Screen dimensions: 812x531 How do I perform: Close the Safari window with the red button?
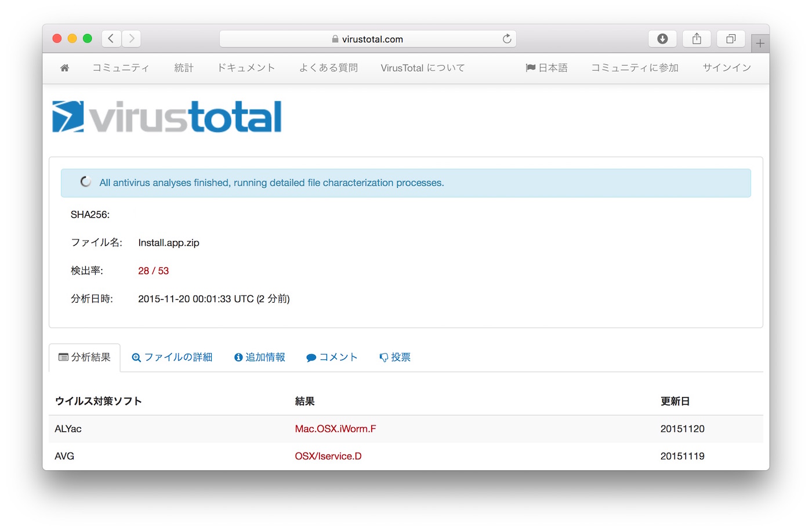tap(57, 39)
